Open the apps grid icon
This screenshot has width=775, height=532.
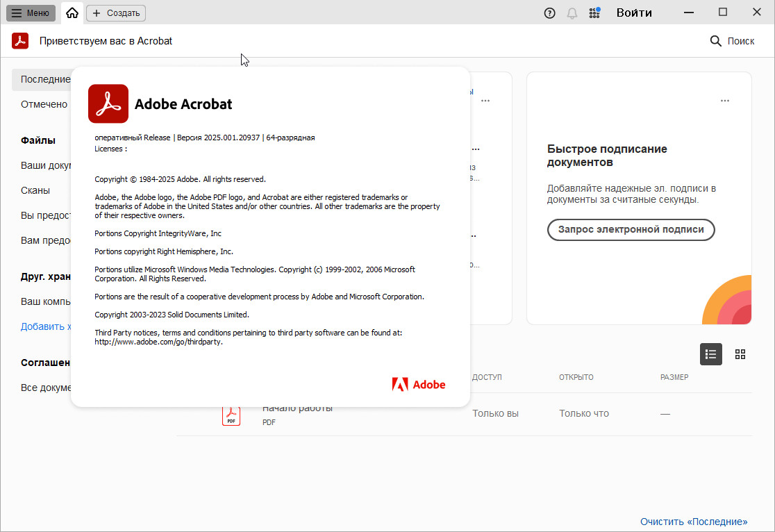[x=594, y=13]
